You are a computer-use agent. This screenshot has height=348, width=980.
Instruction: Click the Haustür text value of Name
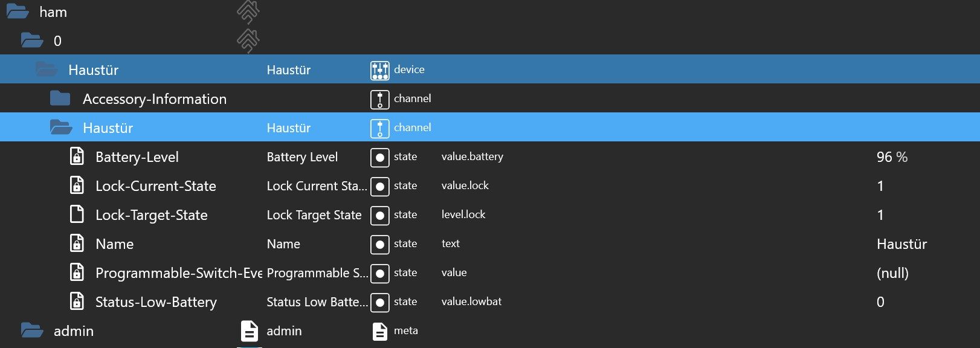pos(901,244)
